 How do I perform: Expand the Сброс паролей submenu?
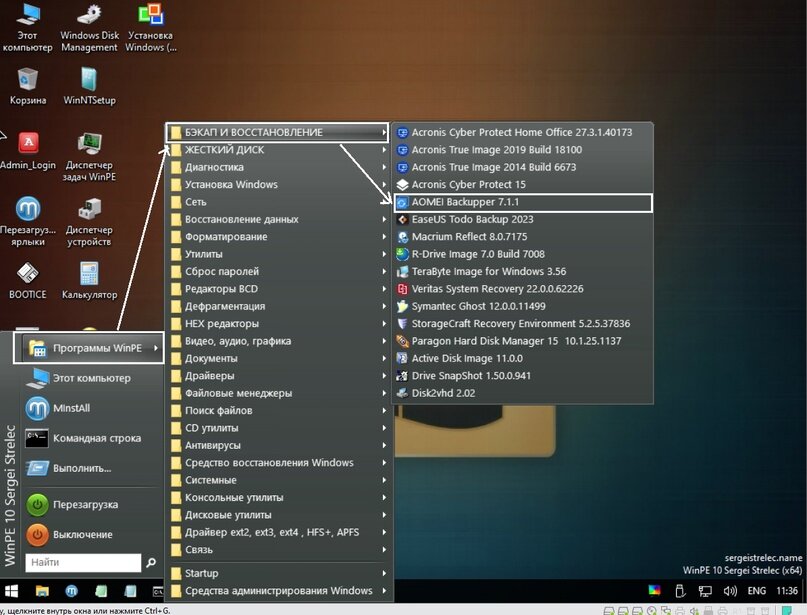point(278,272)
